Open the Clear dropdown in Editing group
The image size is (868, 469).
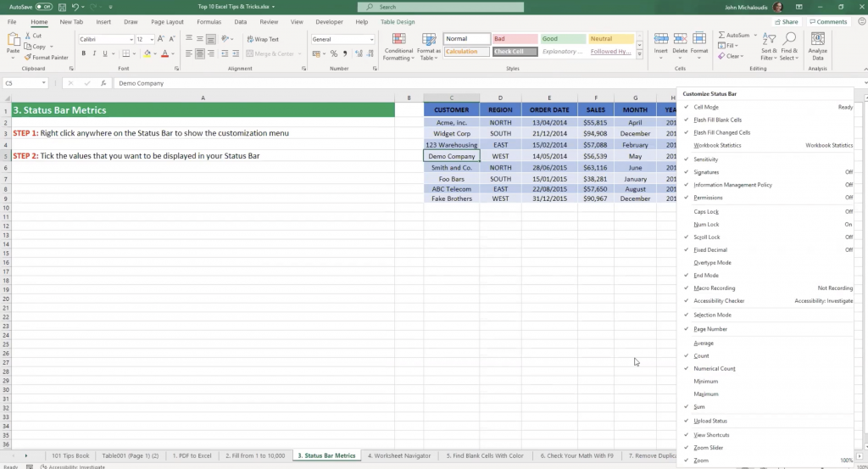[731, 56]
